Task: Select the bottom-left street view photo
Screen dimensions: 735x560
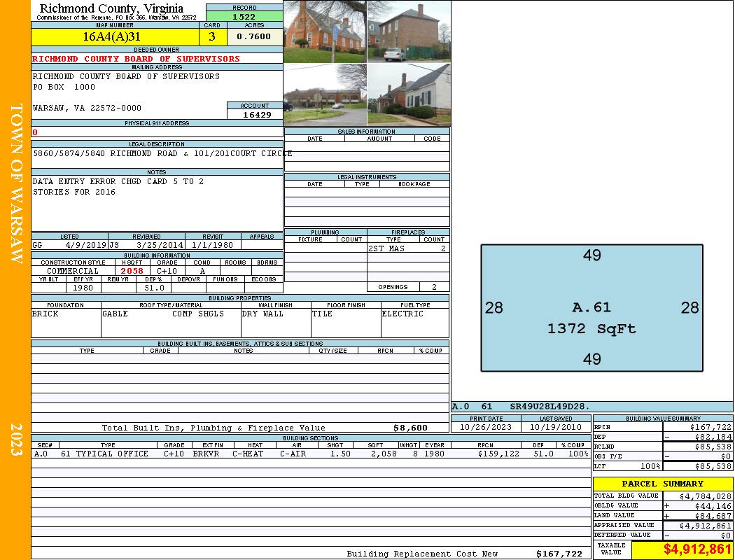Action: point(325,94)
